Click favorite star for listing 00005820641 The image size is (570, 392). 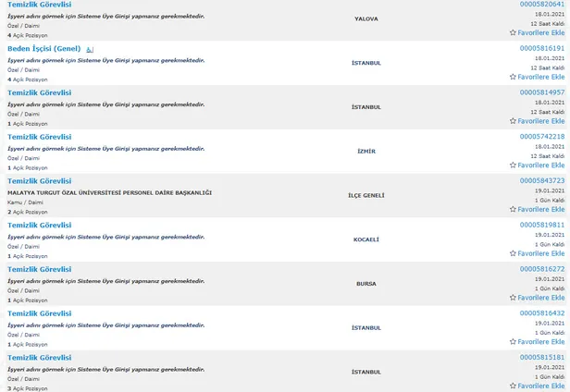point(514,32)
